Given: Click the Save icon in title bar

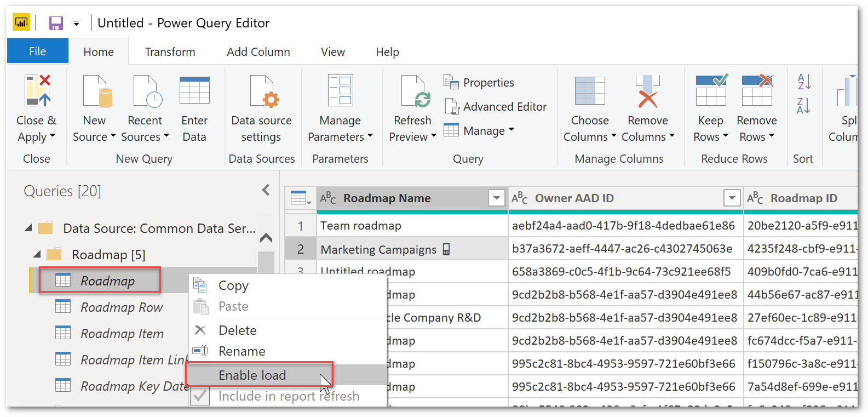Looking at the screenshot, I should coord(56,23).
